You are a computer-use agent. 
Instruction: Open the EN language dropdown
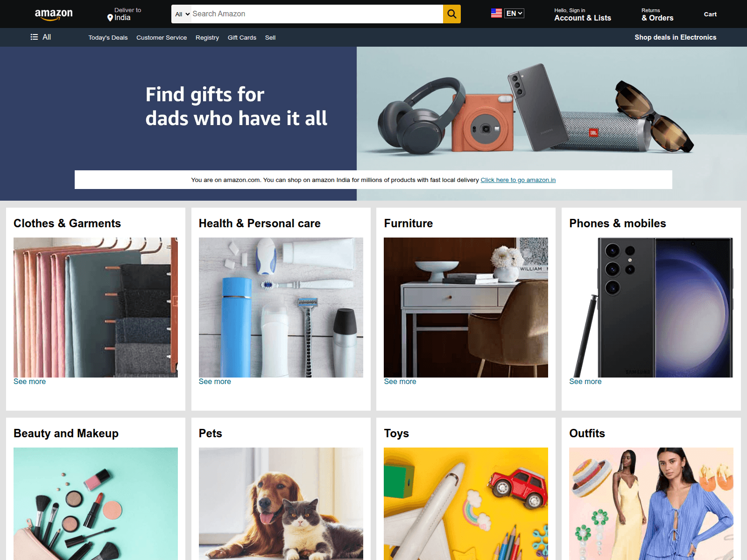pyautogui.click(x=514, y=14)
